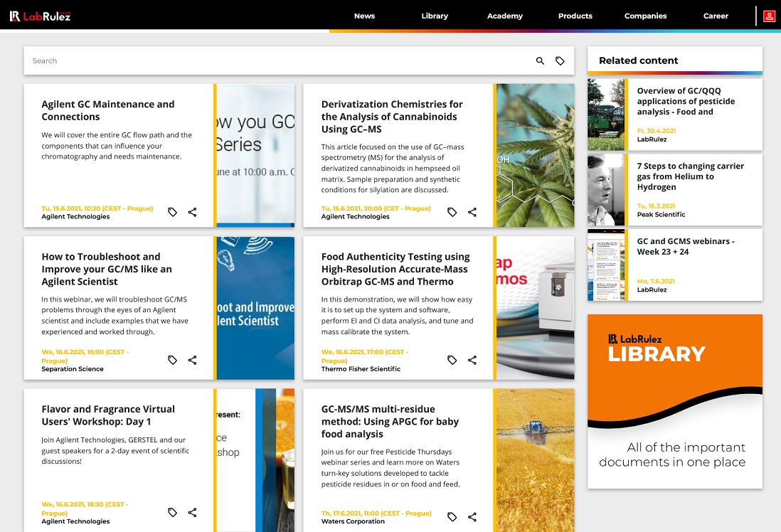Screen dimensions: 781x532
Task: Share the Flavor and Fragrance Workshop
Action: (x=192, y=512)
